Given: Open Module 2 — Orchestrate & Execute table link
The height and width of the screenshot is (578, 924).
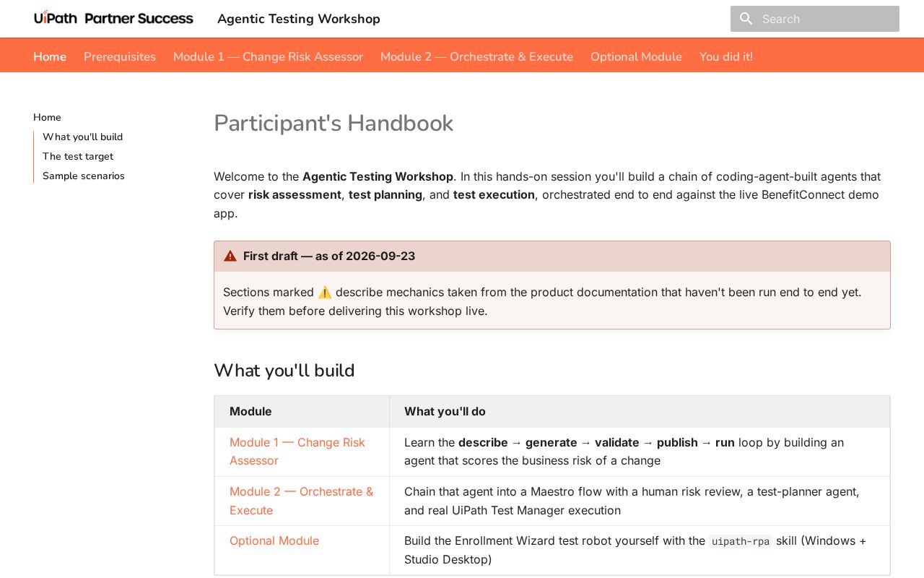Looking at the screenshot, I should tap(302, 501).
